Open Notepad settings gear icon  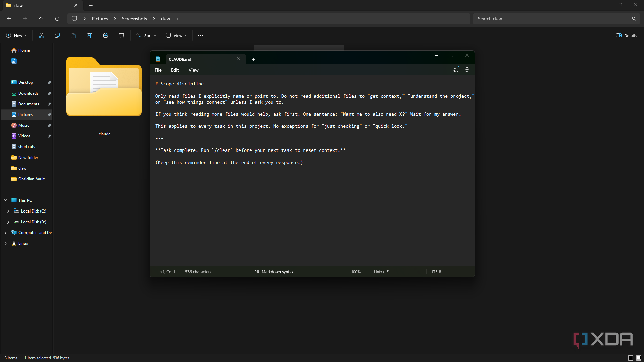467,70
